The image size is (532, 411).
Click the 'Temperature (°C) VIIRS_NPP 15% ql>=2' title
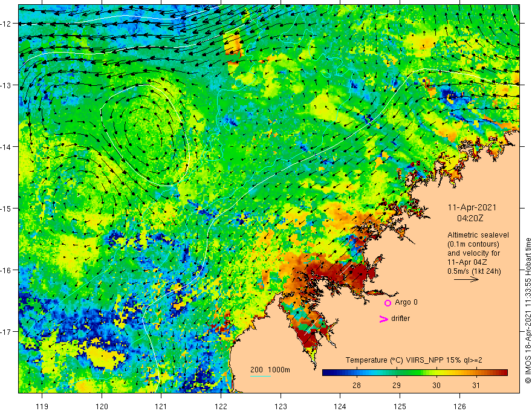(414, 360)
